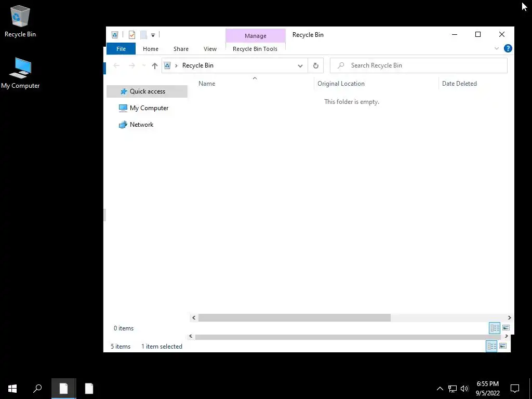532x399 pixels.
Task: Expand the address bar root chevron
Action: [x=176, y=65]
